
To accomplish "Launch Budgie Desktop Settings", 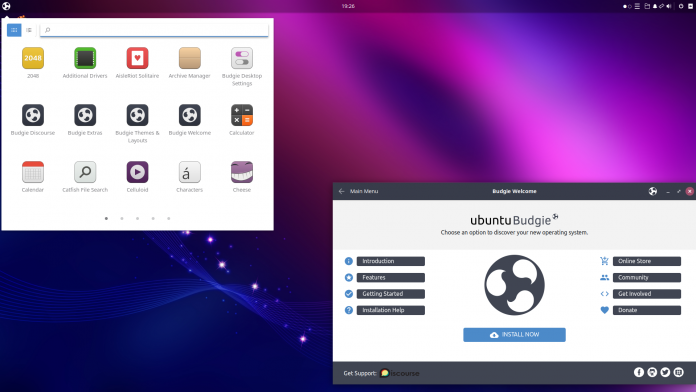I will [x=241, y=58].
